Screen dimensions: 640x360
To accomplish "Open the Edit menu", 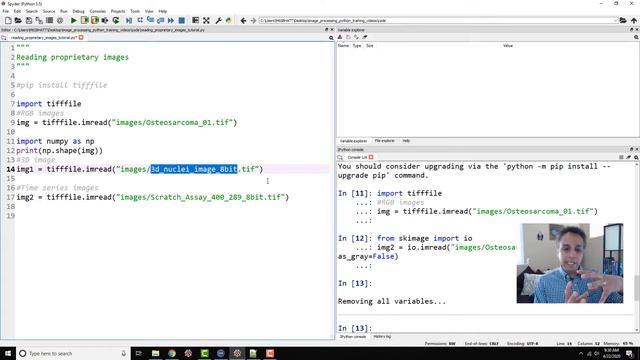I will pyautogui.click(x=17, y=11).
